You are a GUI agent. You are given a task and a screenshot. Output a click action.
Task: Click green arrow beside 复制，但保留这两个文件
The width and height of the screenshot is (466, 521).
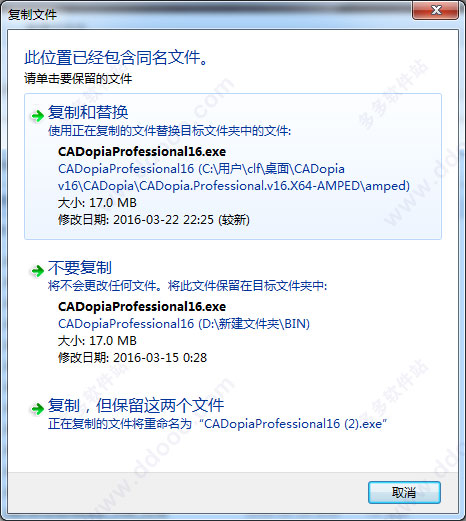37,408
